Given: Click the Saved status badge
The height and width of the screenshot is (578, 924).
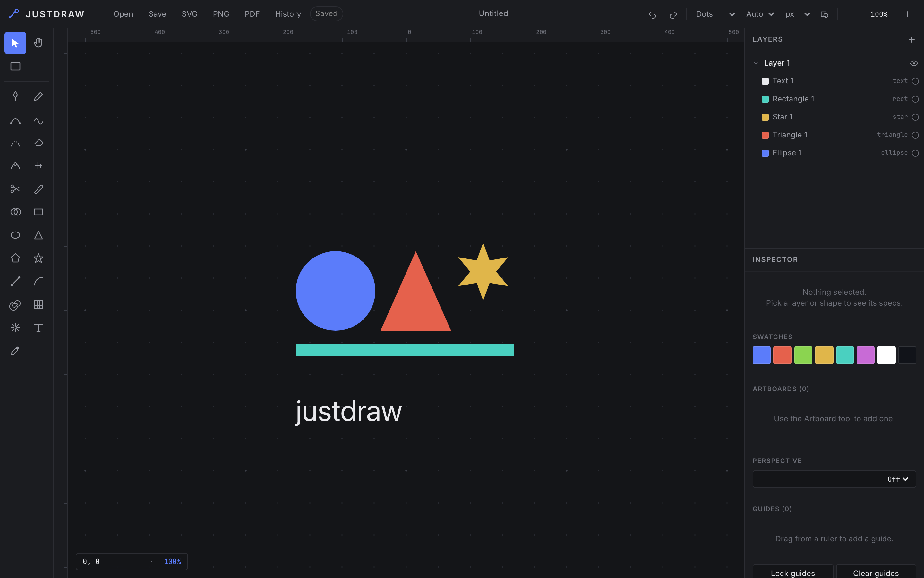Looking at the screenshot, I should point(326,14).
